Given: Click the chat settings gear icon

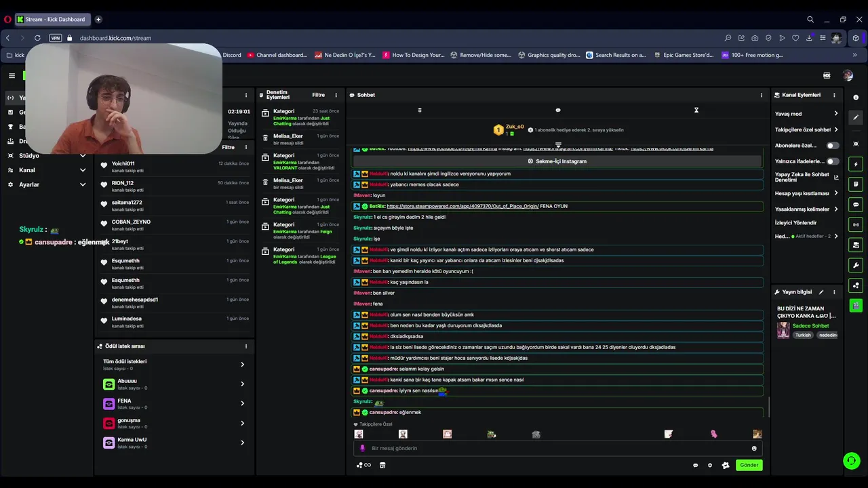Looking at the screenshot, I should [710, 465].
